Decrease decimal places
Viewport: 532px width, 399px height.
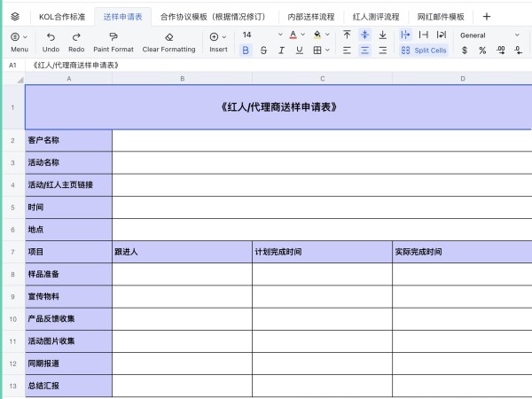[x=519, y=51]
